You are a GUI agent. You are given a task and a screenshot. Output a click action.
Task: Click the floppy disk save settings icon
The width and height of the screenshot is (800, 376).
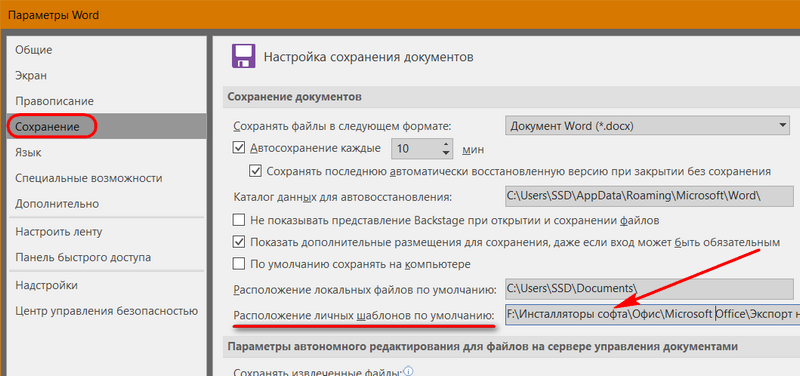pos(244,57)
